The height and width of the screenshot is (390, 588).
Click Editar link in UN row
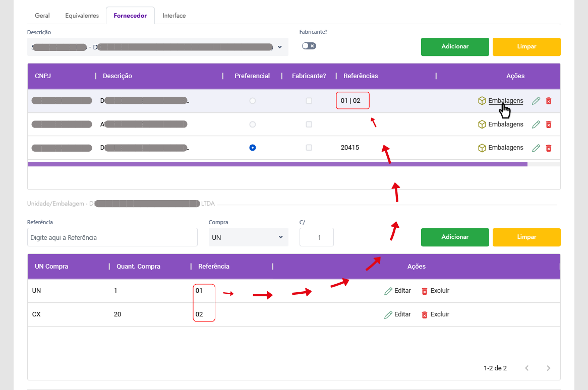(x=402, y=291)
